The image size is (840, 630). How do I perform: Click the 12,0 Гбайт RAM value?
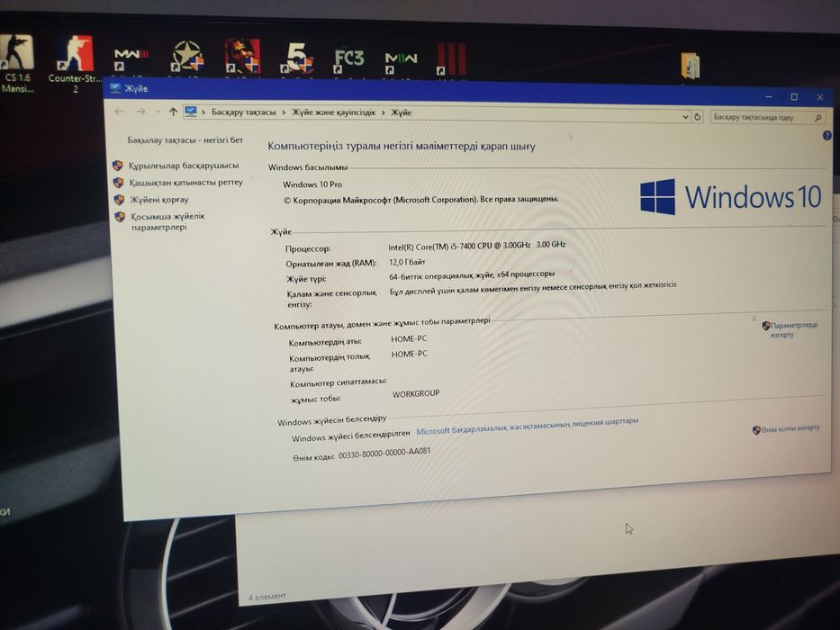[x=407, y=262]
